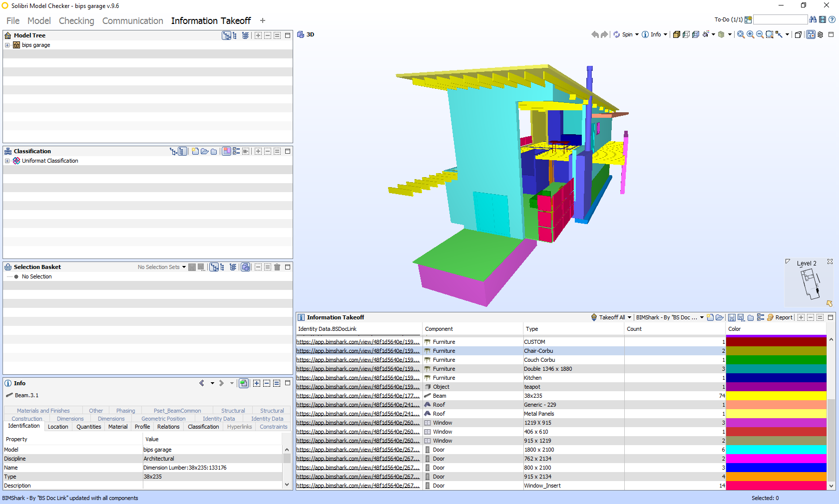Toggle Info panel selection-follow button
The height and width of the screenshot is (504, 839).
[244, 383]
